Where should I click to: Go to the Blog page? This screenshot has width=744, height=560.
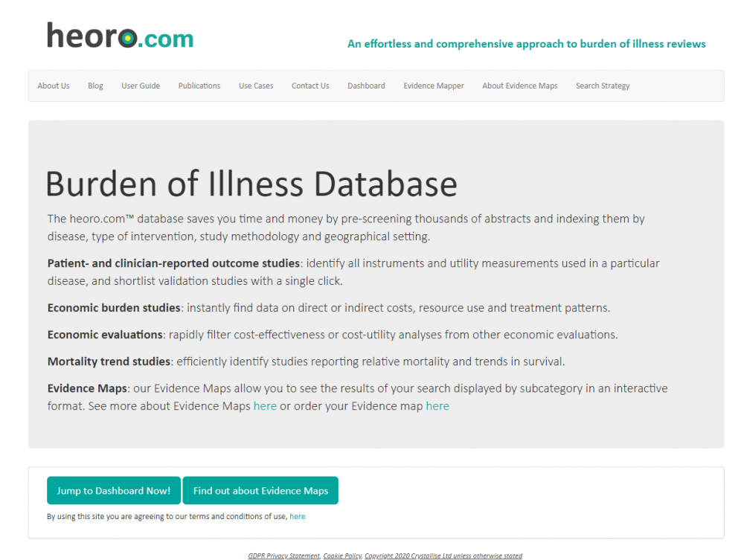pyautogui.click(x=95, y=86)
